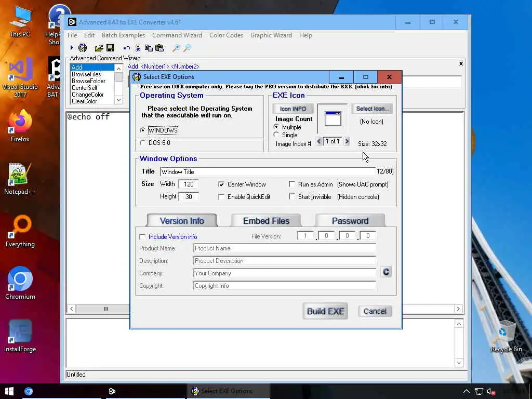This screenshot has height=399, width=532.
Task: Open the Help menu
Action: pyautogui.click(x=305, y=35)
